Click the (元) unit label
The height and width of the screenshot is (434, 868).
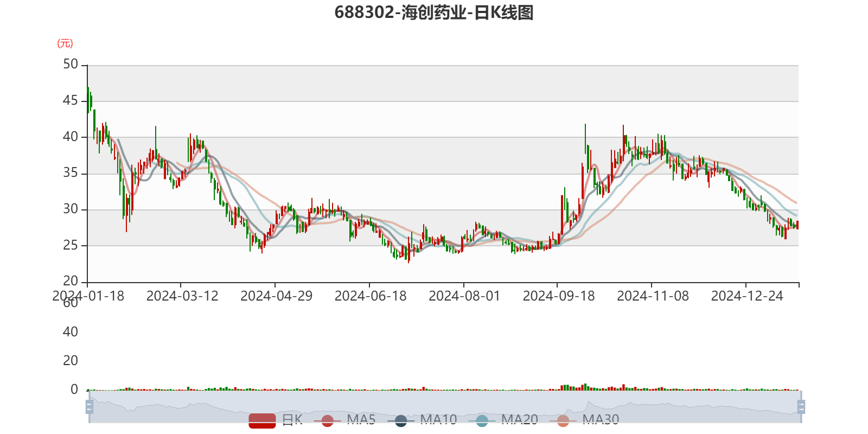pos(65,43)
